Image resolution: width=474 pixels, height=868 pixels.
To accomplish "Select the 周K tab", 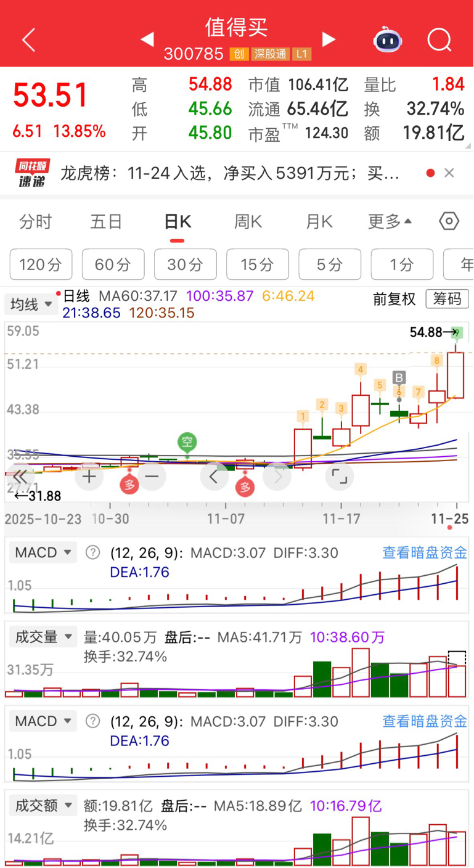I will coord(248,221).
